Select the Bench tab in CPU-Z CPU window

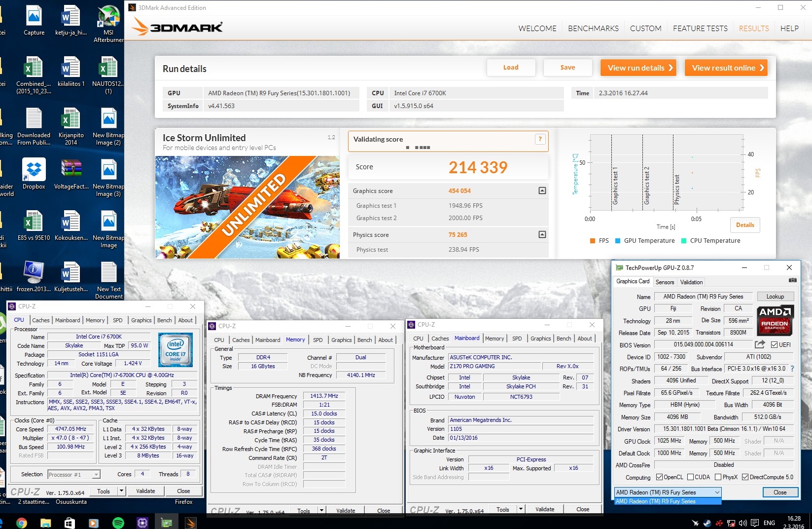click(x=165, y=320)
